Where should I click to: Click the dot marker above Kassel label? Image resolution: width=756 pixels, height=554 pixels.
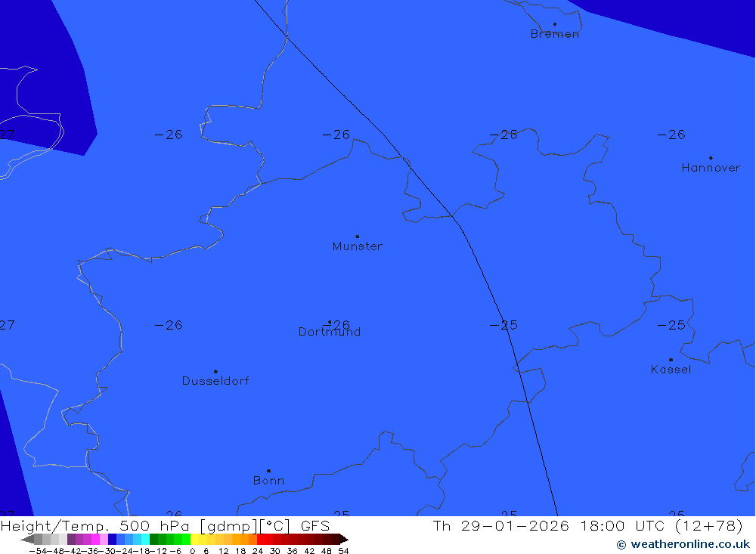[x=671, y=360]
